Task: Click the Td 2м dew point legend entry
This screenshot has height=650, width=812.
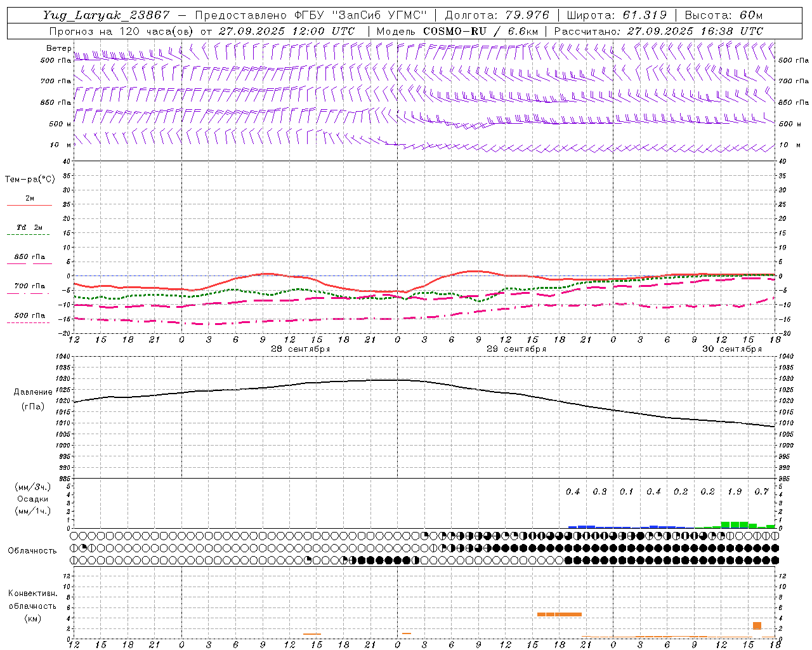Action: [29, 227]
